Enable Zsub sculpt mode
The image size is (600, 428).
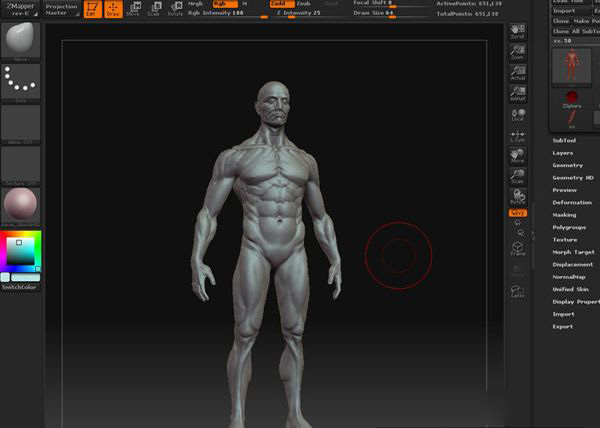tap(303, 4)
